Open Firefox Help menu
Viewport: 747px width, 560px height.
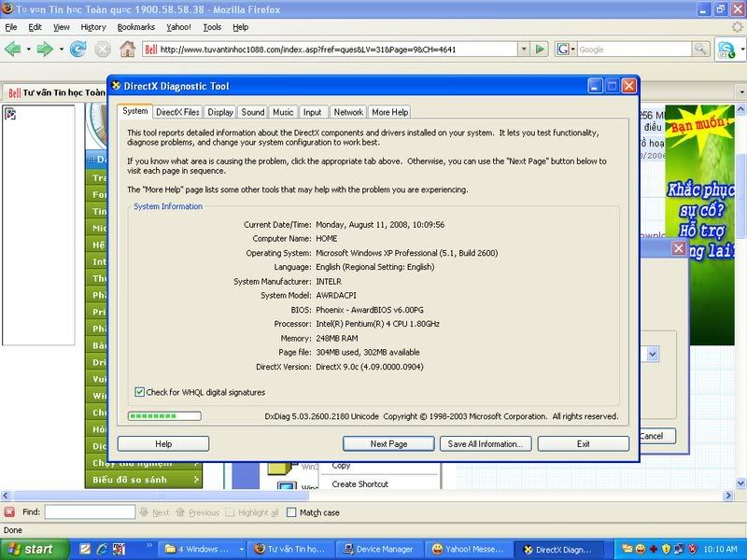coord(241,27)
